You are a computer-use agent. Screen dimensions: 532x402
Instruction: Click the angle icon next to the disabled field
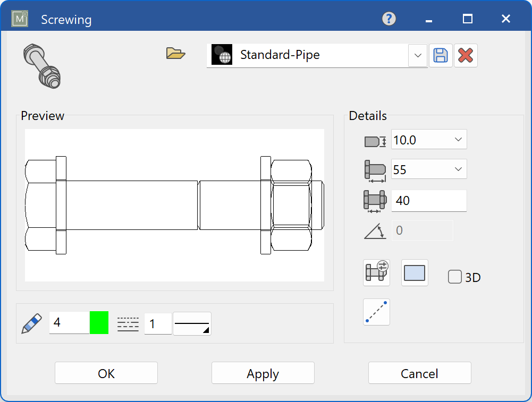click(x=376, y=230)
